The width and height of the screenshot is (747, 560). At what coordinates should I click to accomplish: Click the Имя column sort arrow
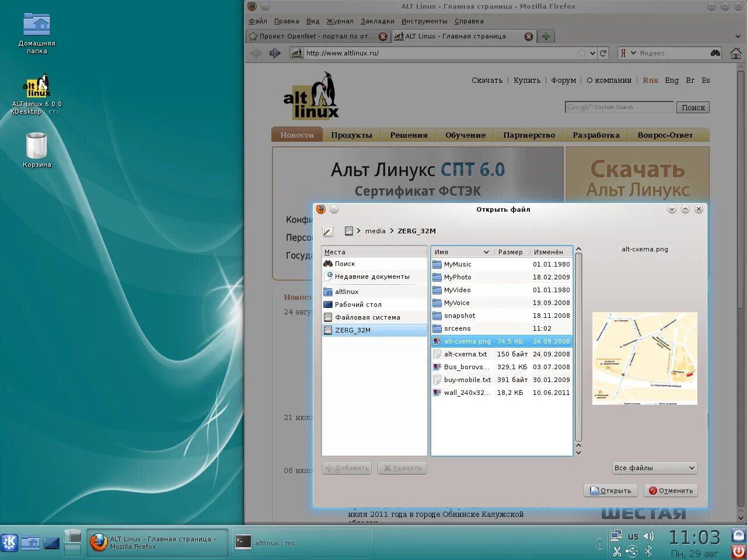tap(486, 252)
